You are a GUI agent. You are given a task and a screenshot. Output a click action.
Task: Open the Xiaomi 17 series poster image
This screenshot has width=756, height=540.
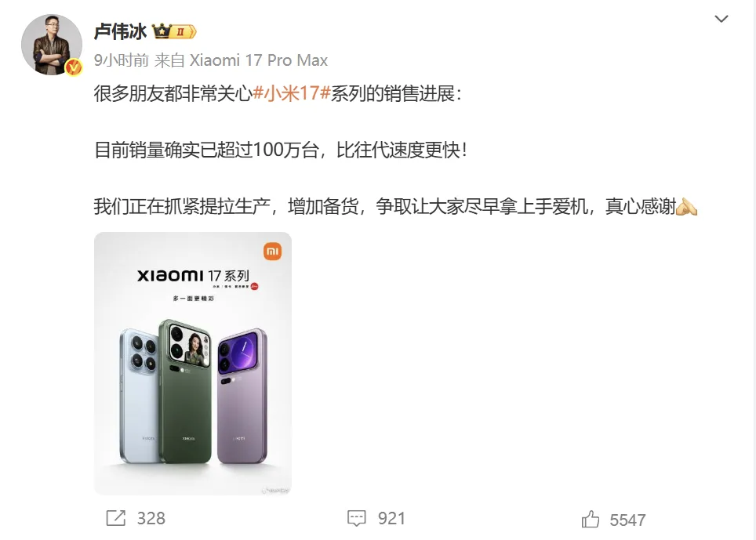pyautogui.click(x=193, y=363)
